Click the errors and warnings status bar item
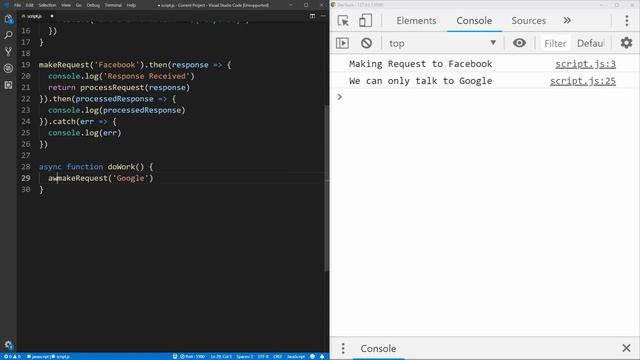This screenshot has width=640, height=360. click(12, 356)
